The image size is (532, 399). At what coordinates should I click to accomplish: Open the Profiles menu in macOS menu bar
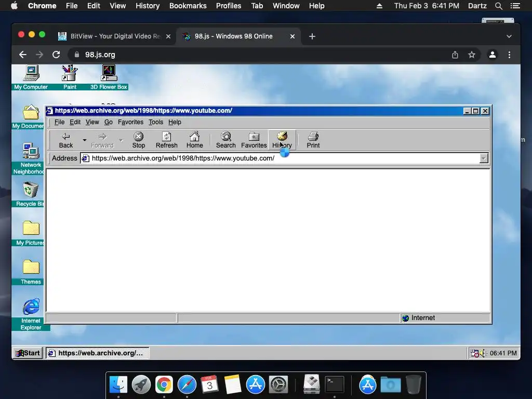(229, 6)
